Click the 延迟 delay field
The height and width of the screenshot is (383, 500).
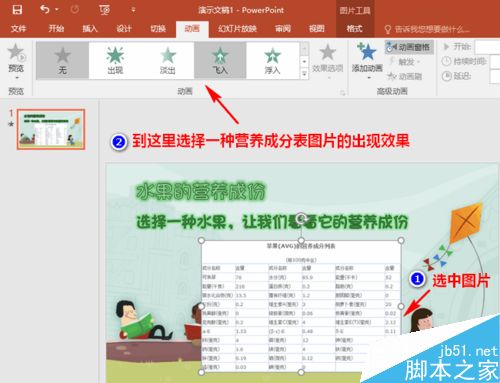pyautogui.click(x=495, y=77)
